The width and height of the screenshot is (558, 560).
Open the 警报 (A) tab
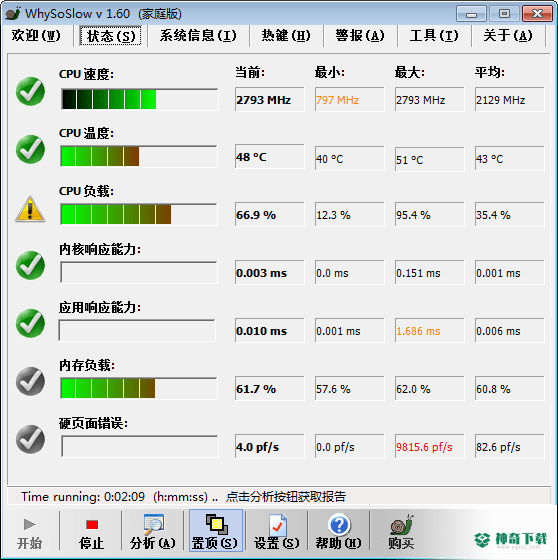[x=360, y=36]
